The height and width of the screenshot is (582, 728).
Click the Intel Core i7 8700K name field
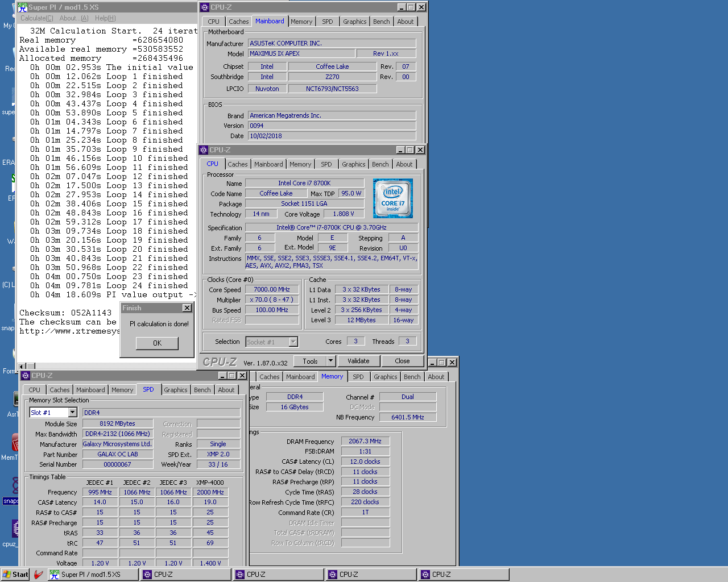click(x=304, y=183)
